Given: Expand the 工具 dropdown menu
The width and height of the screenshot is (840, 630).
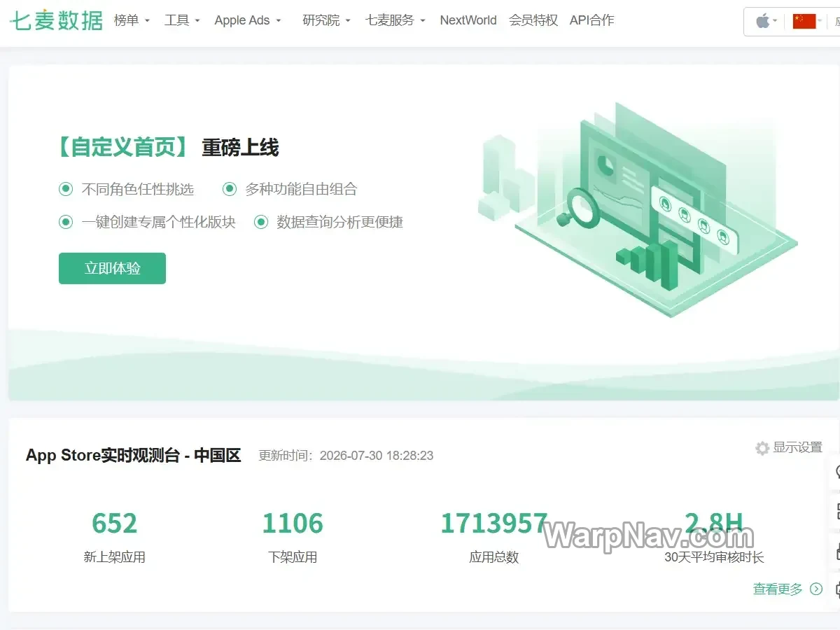Looking at the screenshot, I should pyautogui.click(x=183, y=20).
